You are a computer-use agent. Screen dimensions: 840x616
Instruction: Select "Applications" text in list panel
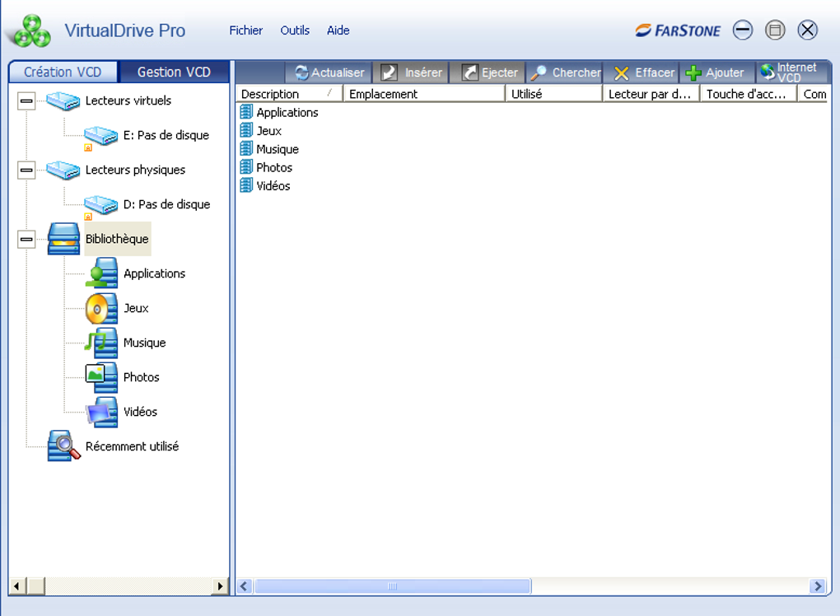coord(287,113)
